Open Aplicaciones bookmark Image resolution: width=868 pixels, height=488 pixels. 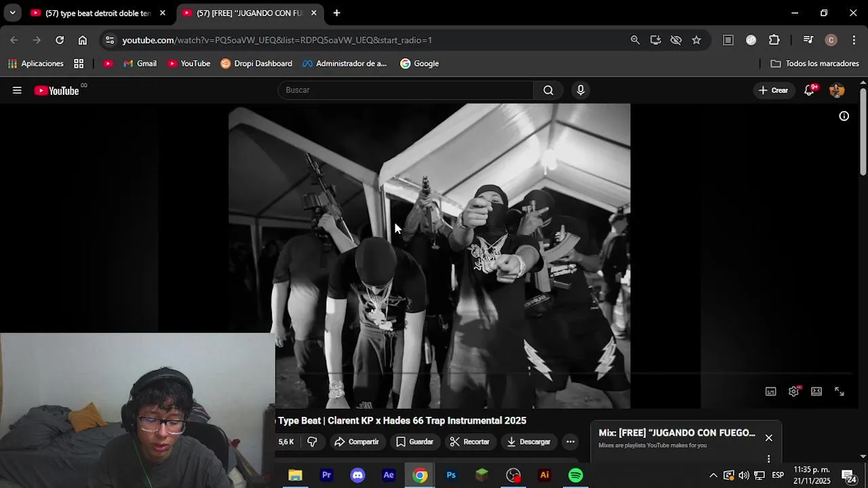[35, 64]
